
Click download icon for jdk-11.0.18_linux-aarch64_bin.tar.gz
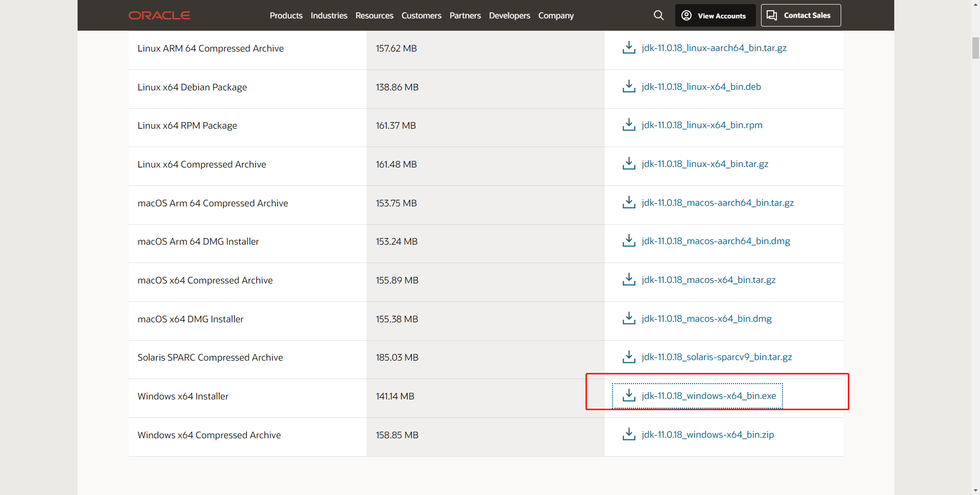click(629, 48)
